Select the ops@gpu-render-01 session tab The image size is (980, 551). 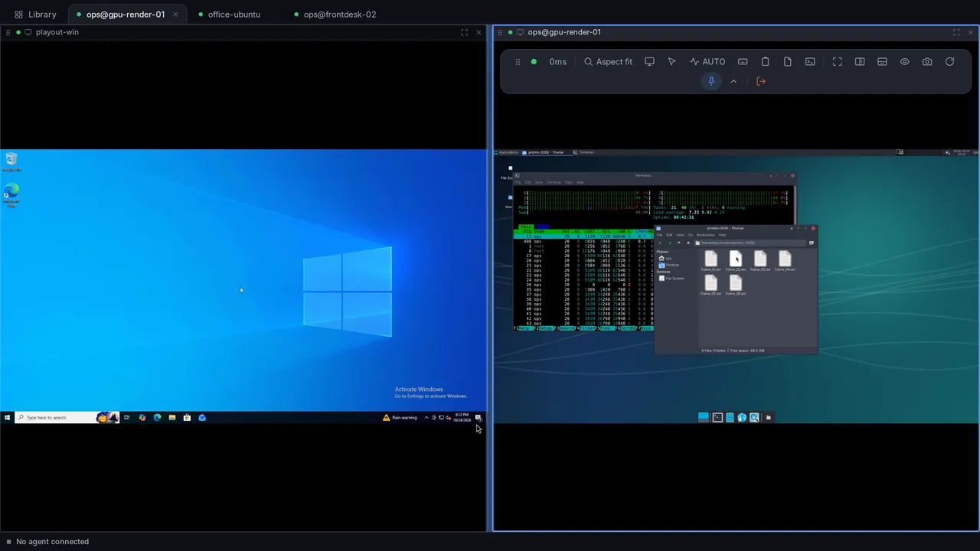[126, 15]
